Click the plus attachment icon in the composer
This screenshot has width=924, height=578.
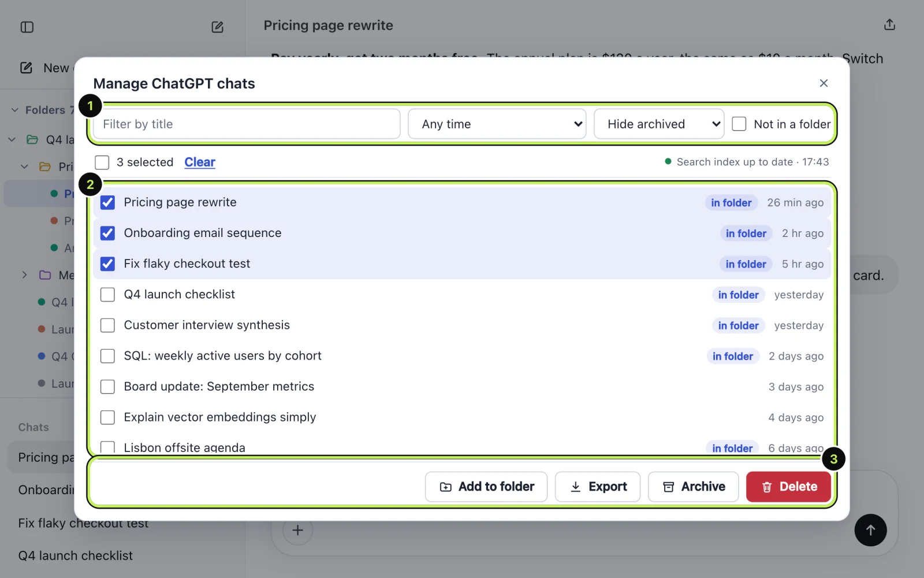(x=298, y=530)
